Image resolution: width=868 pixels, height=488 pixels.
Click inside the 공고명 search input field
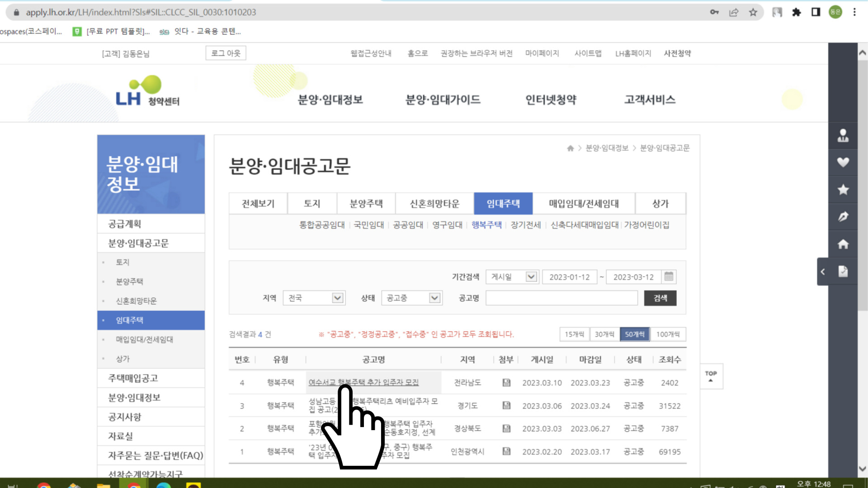[x=561, y=298]
